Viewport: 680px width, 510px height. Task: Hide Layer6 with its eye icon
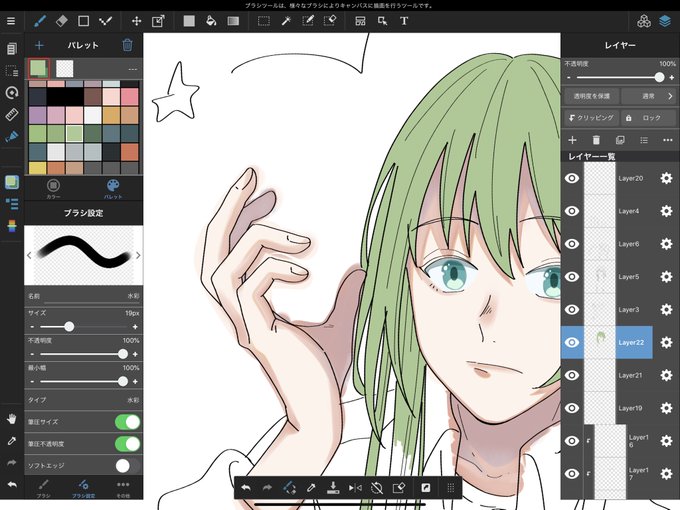(572, 244)
